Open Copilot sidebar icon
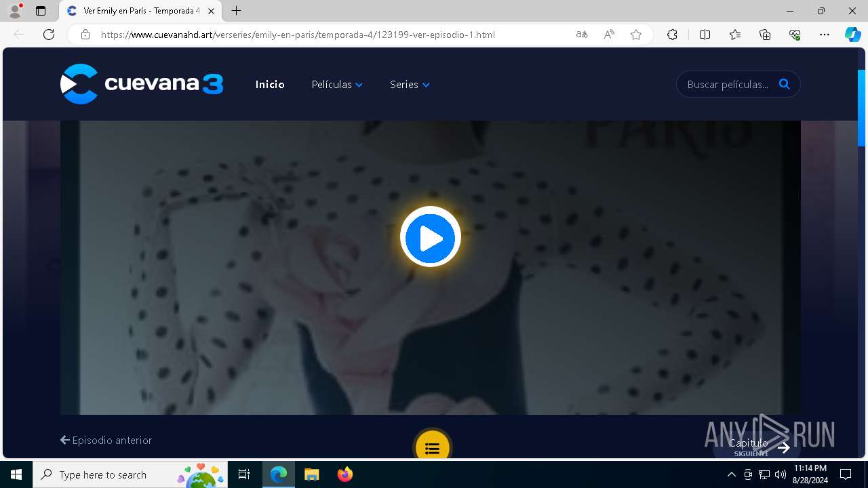Image resolution: width=868 pixels, height=488 pixels. pos(852,35)
